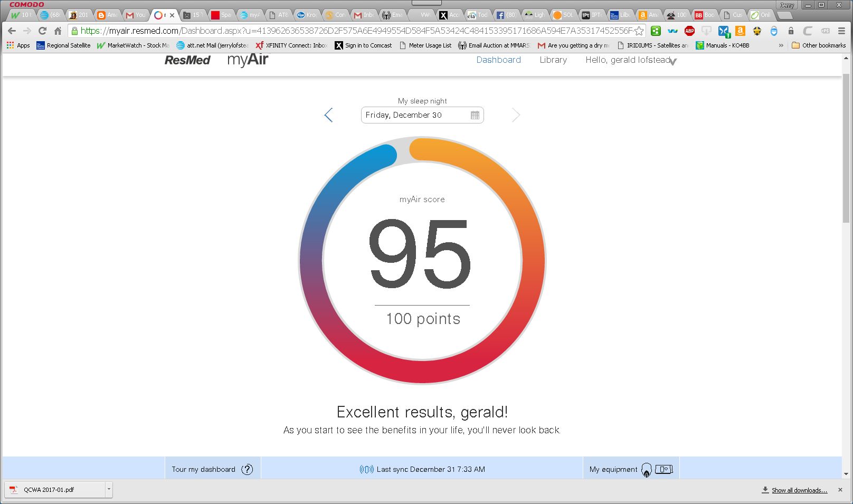
Task: Open the att.net Mail bookmark
Action: 212,45
